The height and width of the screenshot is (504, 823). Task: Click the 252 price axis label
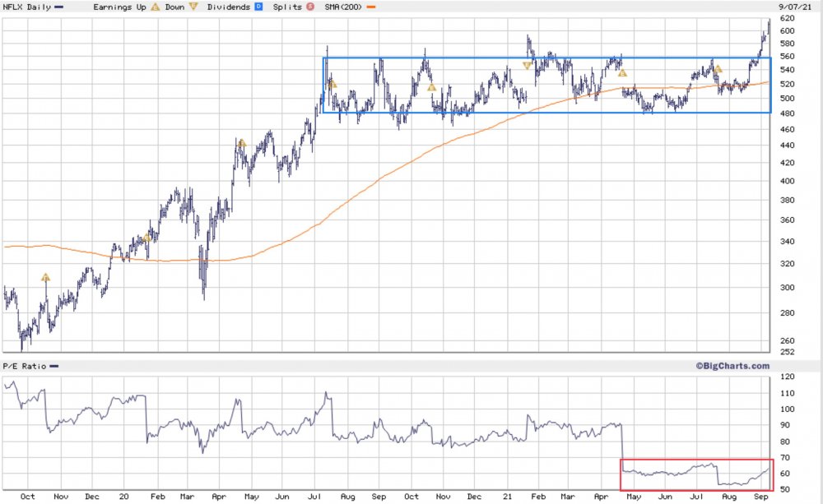(x=788, y=352)
